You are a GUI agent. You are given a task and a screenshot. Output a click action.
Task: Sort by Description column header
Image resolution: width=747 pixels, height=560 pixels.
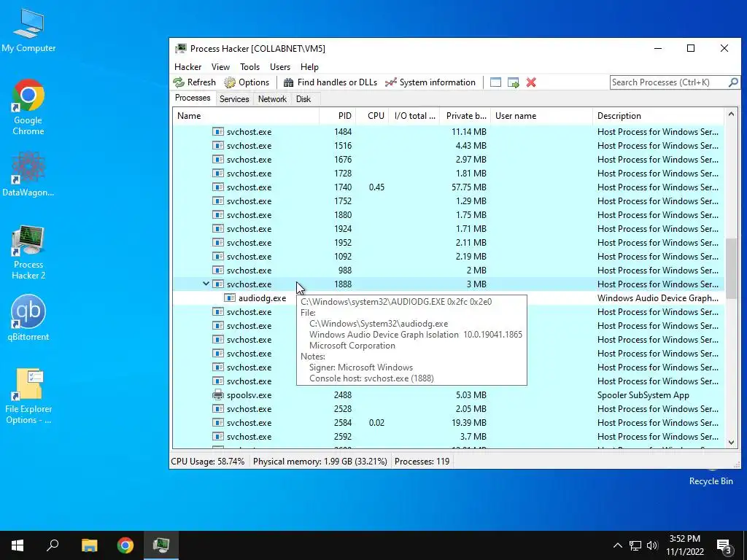click(658, 116)
